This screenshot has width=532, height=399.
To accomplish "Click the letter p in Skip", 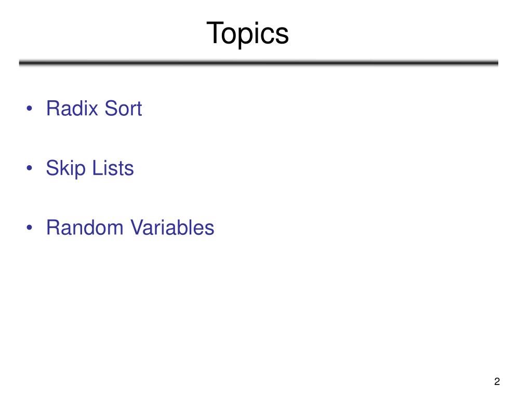I will [x=80, y=171].
